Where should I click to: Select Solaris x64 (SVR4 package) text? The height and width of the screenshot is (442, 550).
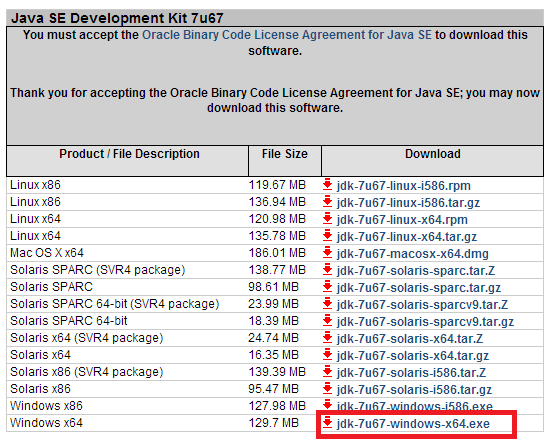(x=87, y=338)
